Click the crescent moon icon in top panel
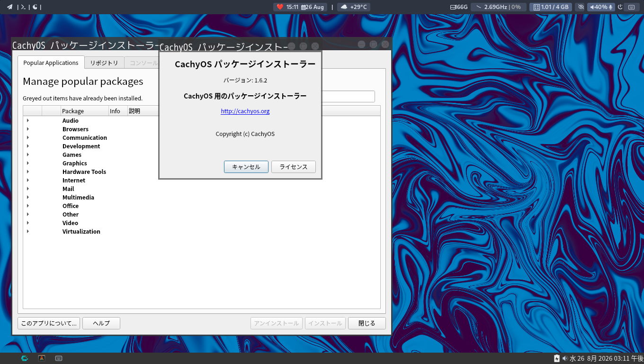Screen dimensions: 644x364 click(x=35, y=7)
